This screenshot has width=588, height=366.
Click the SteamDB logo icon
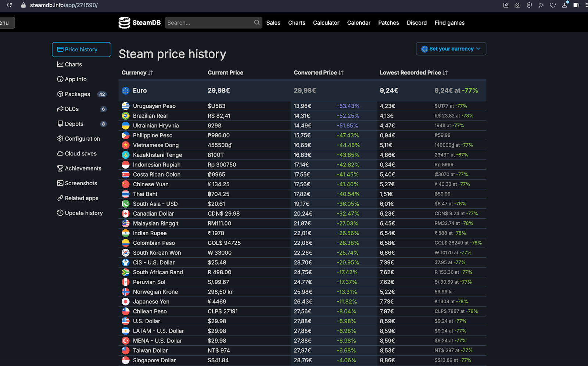tap(124, 23)
